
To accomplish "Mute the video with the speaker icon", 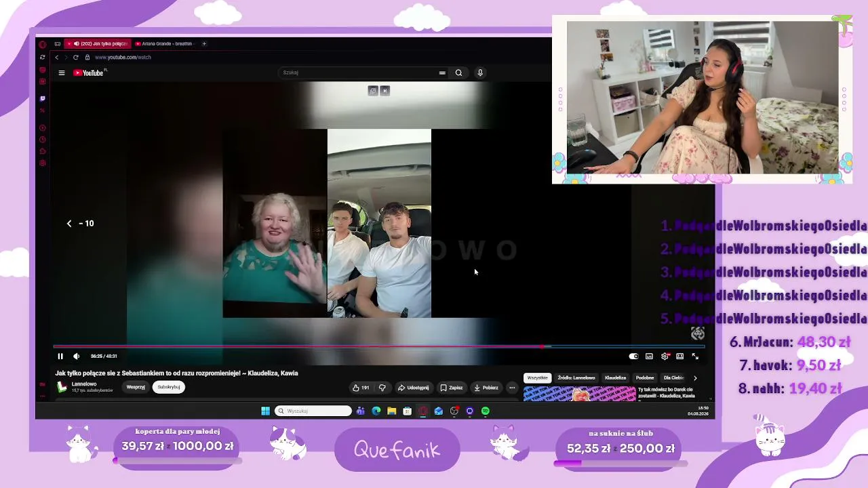I will click(76, 356).
